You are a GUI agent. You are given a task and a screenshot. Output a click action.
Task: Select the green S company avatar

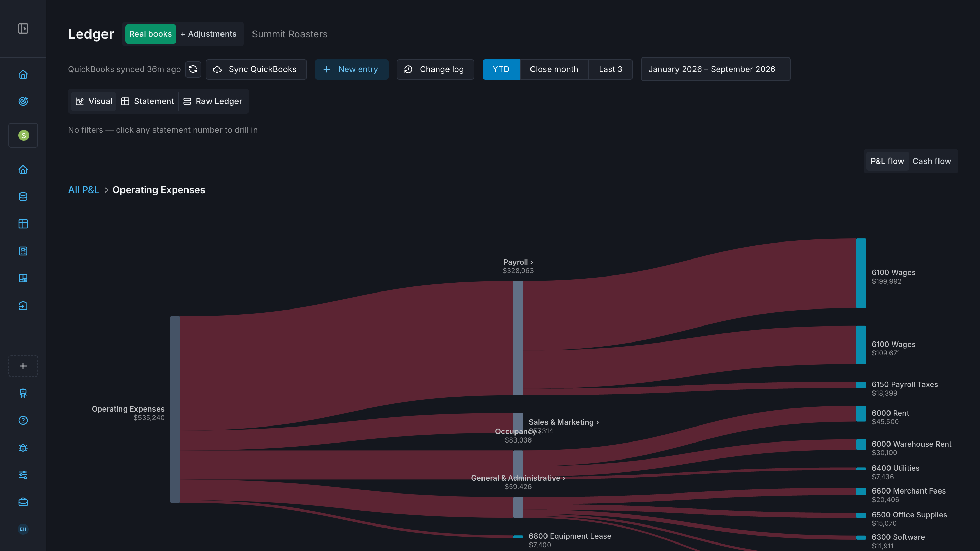pos(23,135)
